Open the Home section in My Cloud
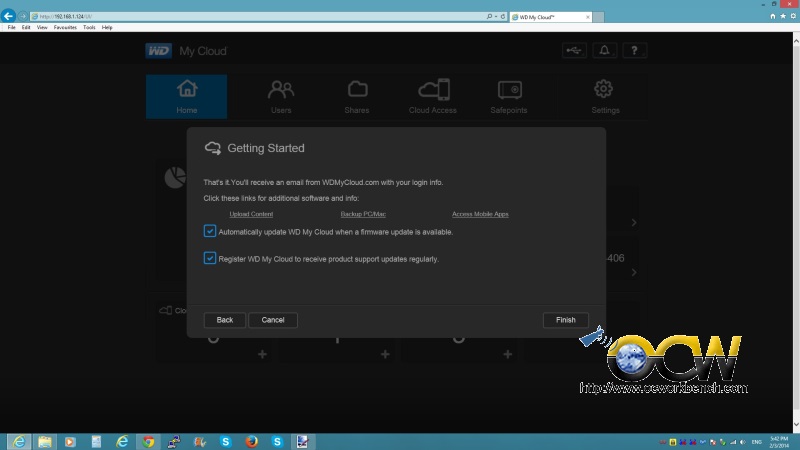800x450 pixels. 186,96
